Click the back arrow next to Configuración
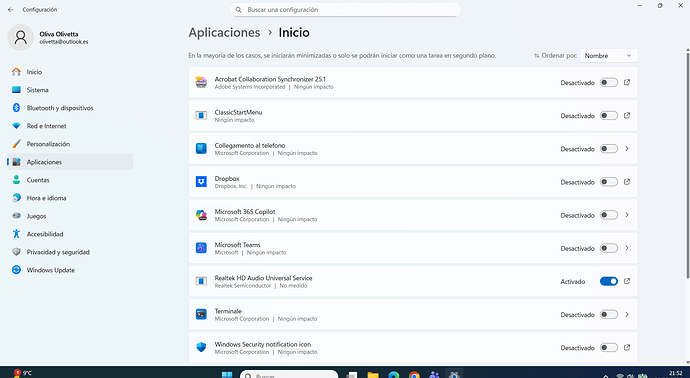Image resolution: width=690 pixels, height=378 pixels. tap(11, 10)
